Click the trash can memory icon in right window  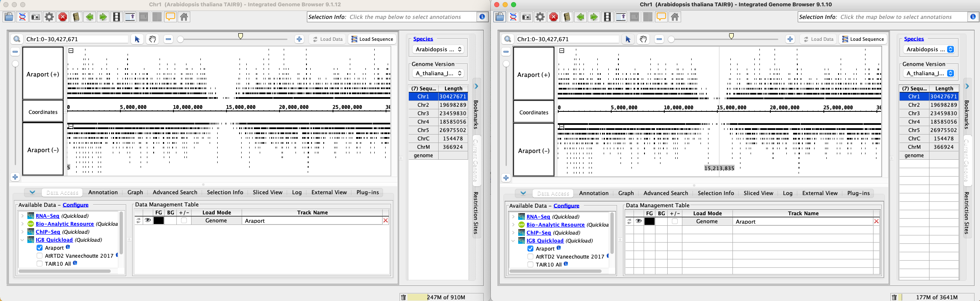coord(894,297)
